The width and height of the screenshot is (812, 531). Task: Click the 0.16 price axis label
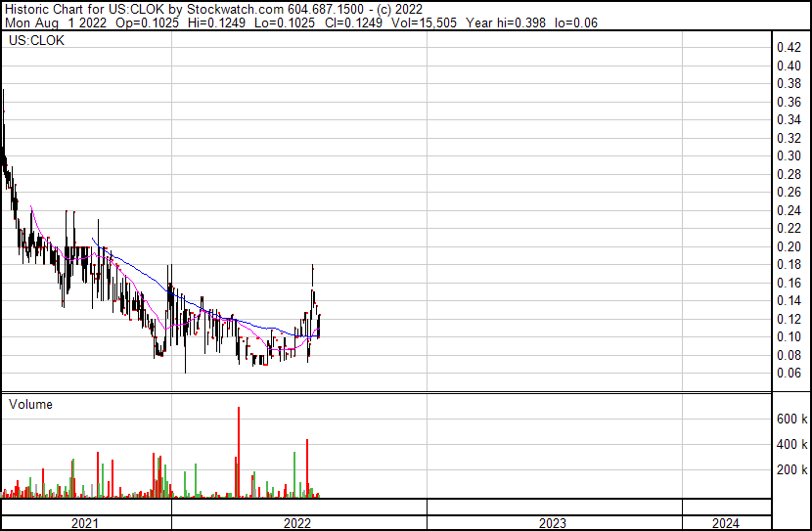click(x=789, y=283)
